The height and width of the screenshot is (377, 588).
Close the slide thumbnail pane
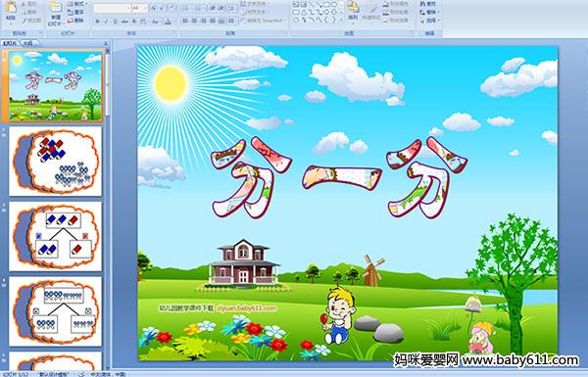(x=106, y=43)
